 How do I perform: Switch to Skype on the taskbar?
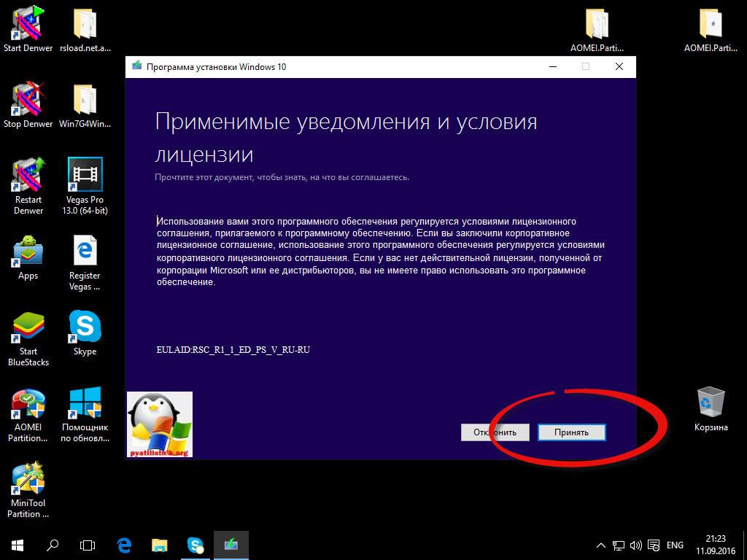click(x=196, y=545)
